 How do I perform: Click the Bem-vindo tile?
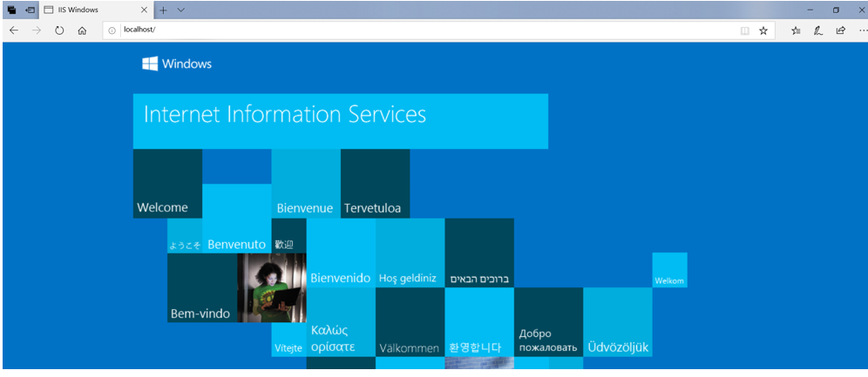pos(202,288)
